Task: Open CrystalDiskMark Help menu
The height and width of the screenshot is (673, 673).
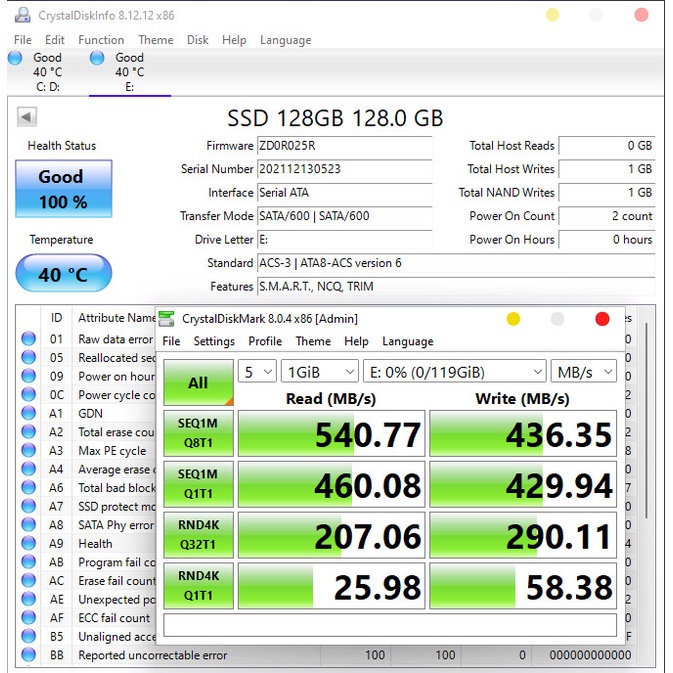Action: tap(356, 341)
